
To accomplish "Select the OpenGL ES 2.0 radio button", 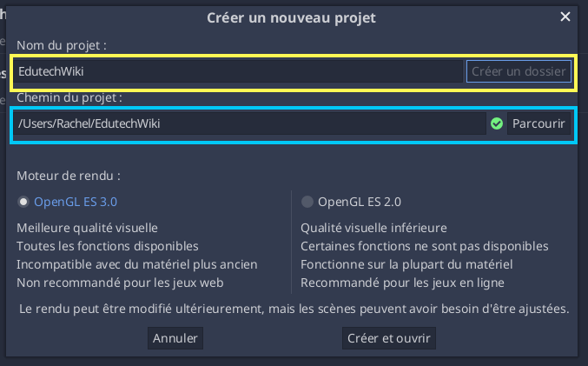I will coord(307,202).
